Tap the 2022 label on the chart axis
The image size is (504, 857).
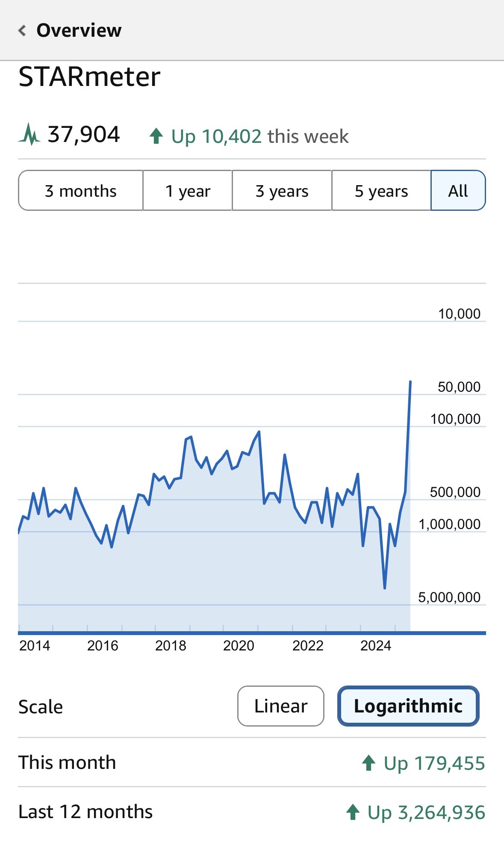click(308, 646)
